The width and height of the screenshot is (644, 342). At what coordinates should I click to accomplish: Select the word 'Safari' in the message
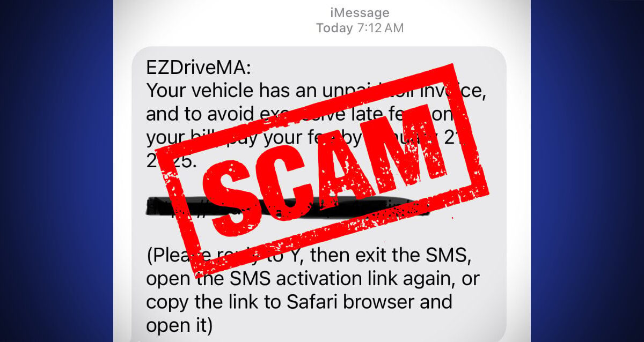[299, 302]
